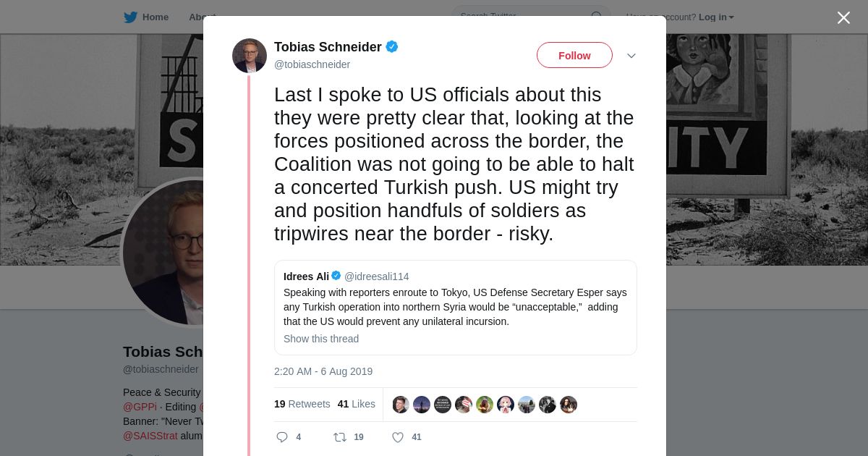
Task: Open the @tobiaschneider handle link
Action: pos(312,64)
